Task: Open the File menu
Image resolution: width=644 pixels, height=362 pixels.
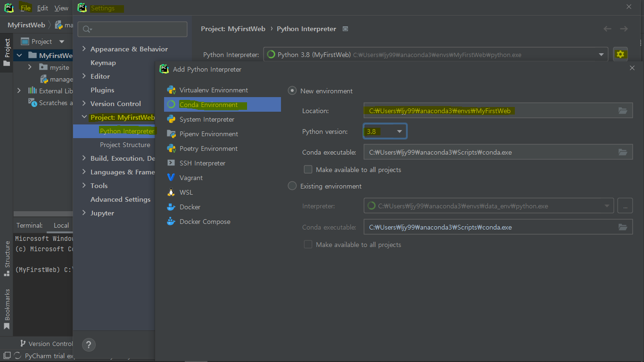Action: pyautogui.click(x=25, y=8)
